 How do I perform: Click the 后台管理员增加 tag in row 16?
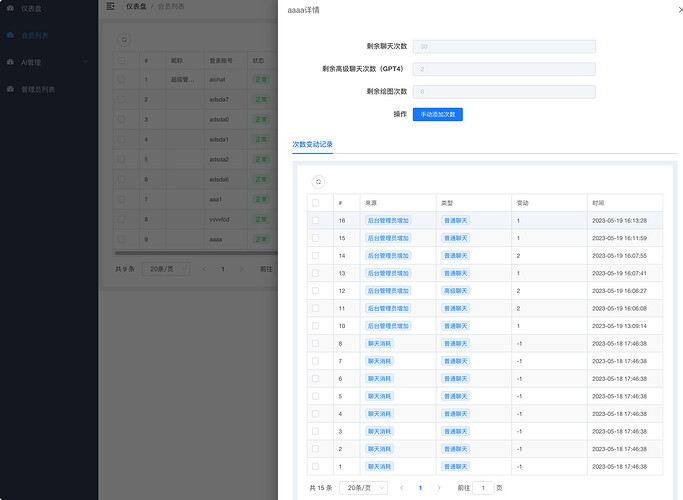click(388, 220)
